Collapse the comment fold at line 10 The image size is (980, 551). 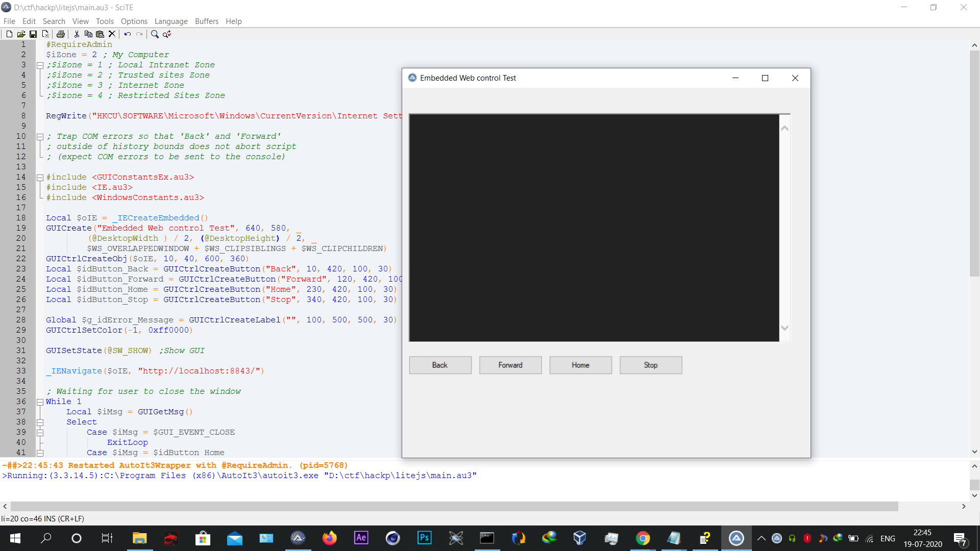pyautogui.click(x=40, y=137)
